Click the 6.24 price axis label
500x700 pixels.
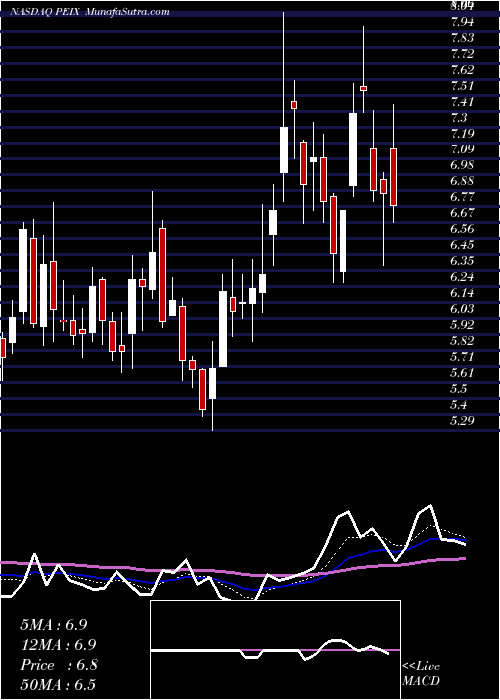click(x=462, y=278)
